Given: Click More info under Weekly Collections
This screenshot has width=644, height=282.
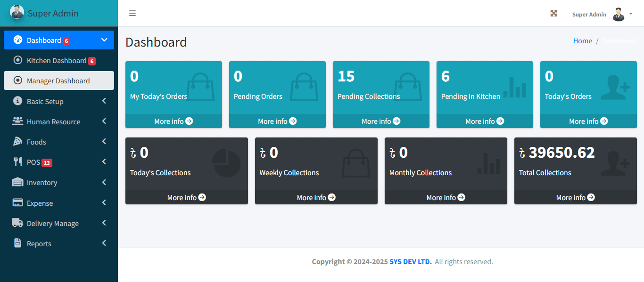Looking at the screenshot, I should pyautogui.click(x=316, y=197).
